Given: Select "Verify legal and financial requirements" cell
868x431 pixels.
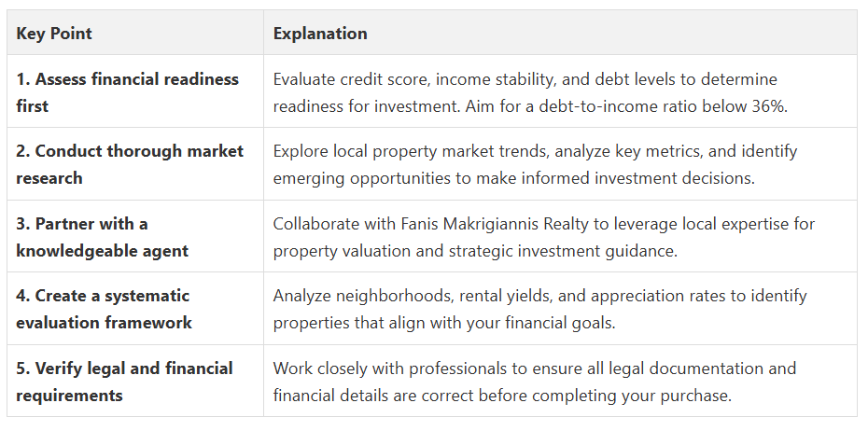Looking at the screenshot, I should (x=124, y=382).
